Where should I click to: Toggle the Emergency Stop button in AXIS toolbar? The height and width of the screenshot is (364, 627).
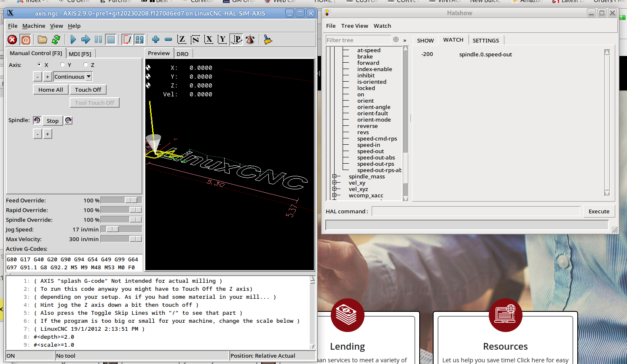[x=12, y=40]
